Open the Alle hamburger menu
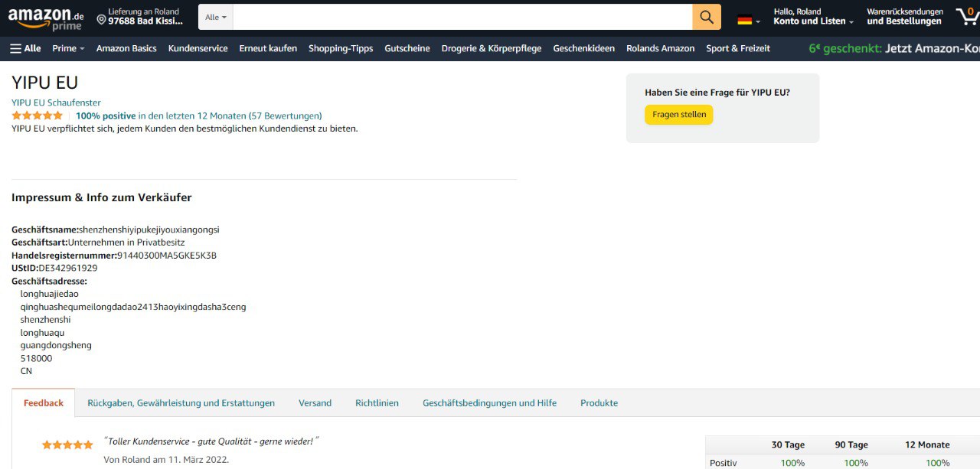Screen dimensions: 980x469 [25, 48]
